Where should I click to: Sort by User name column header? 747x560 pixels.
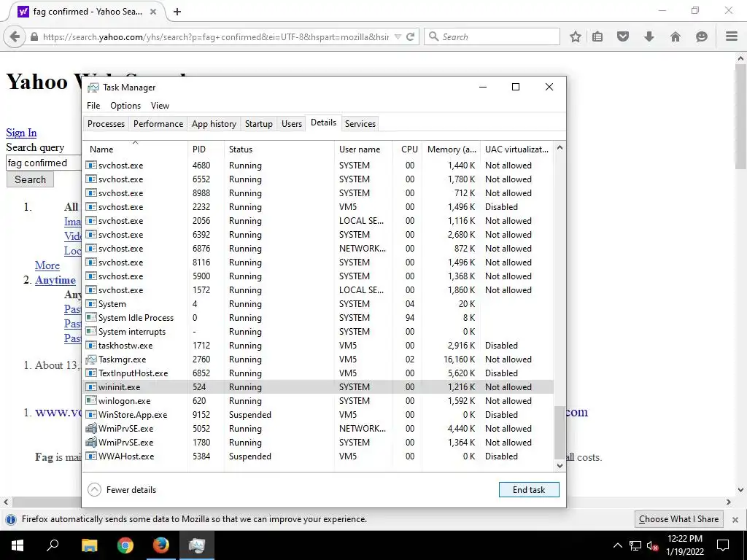tap(363, 149)
